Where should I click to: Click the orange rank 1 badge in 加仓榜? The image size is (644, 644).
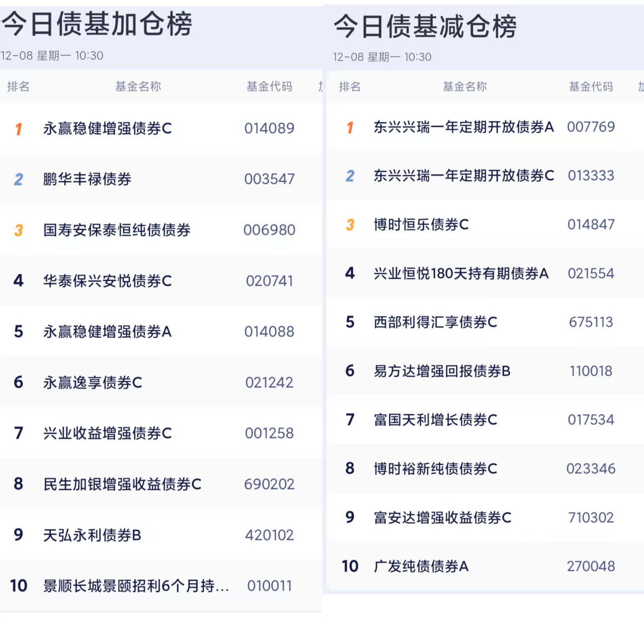[x=19, y=129]
